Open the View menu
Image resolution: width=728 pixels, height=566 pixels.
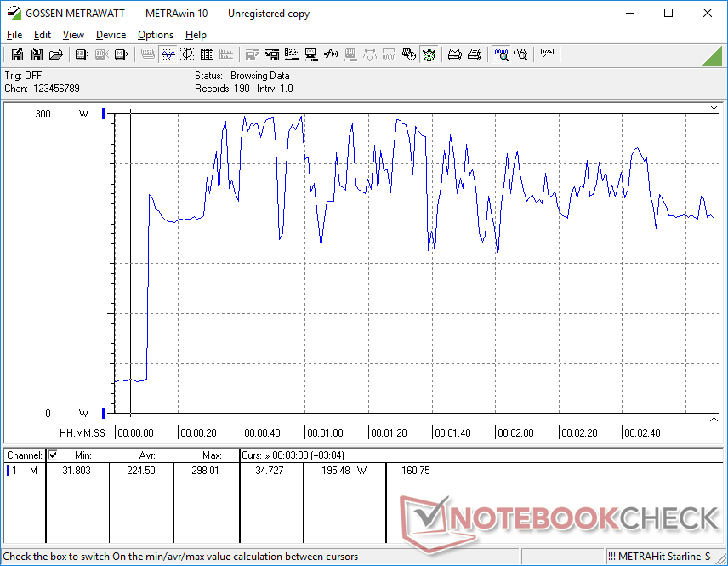coord(73,35)
